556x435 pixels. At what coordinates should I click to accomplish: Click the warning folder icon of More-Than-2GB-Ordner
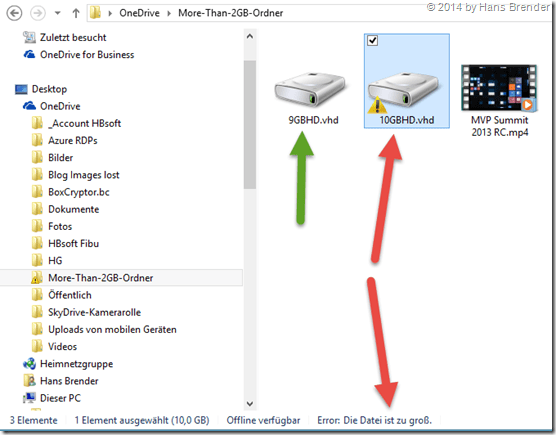(x=37, y=278)
